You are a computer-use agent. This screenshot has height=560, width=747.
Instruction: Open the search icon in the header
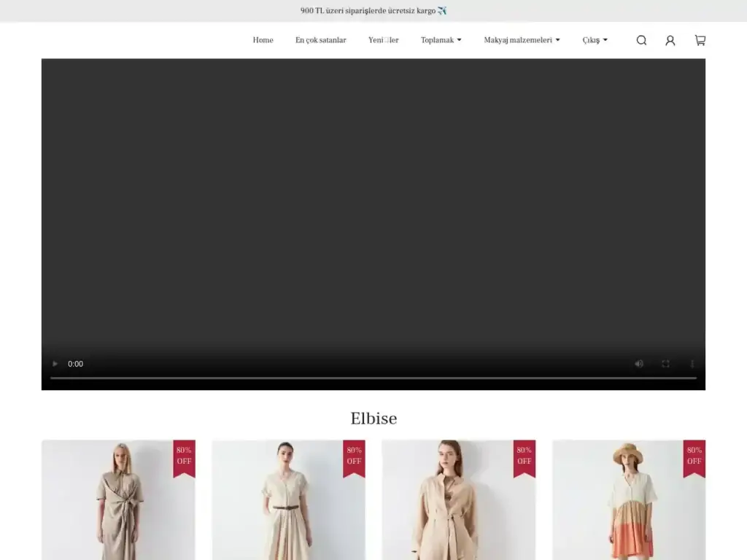pos(641,40)
